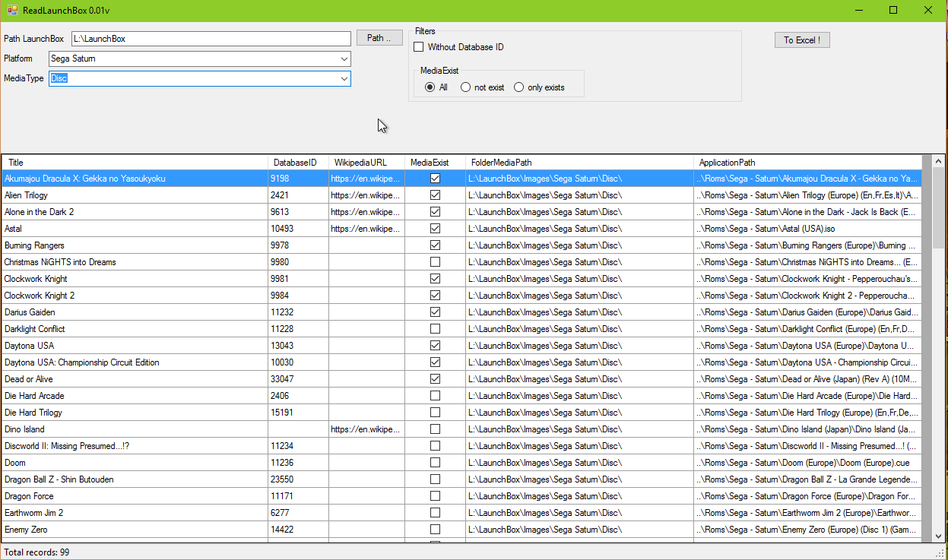The image size is (948, 560).
Task: Close the ReadLaunchBox window
Action: 928,10
